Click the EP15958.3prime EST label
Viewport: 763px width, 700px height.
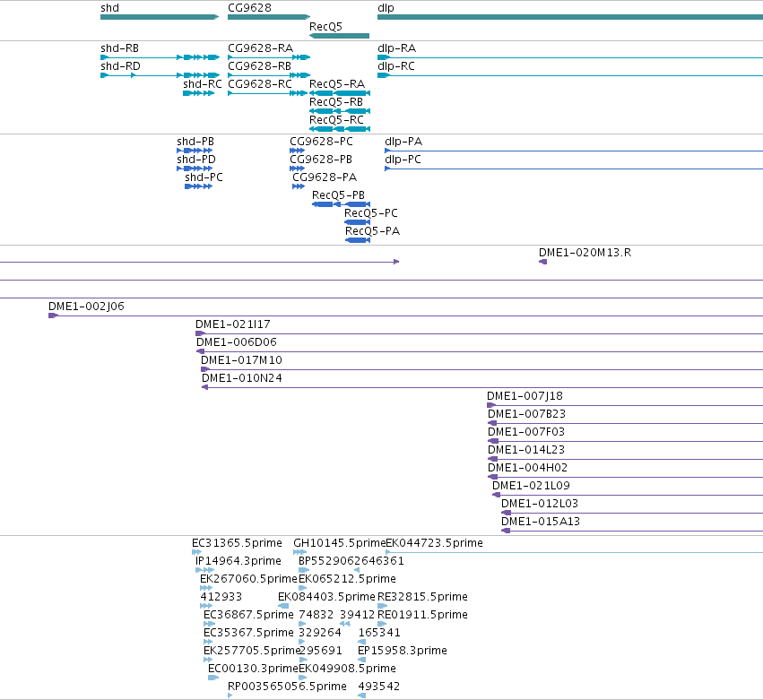point(402,652)
